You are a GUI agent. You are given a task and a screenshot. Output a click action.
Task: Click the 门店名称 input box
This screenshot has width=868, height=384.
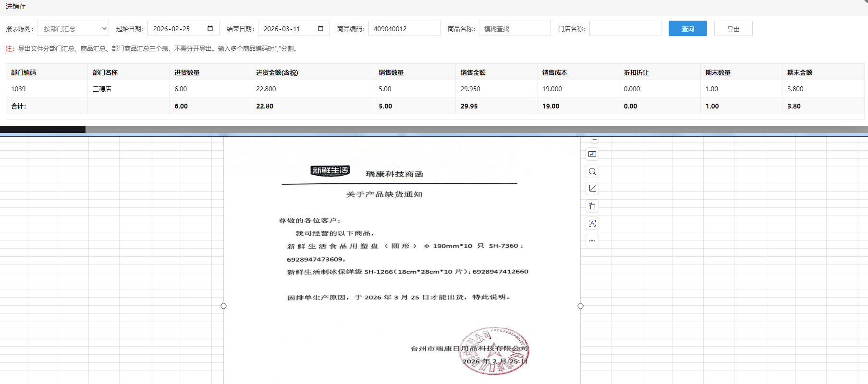(625, 29)
